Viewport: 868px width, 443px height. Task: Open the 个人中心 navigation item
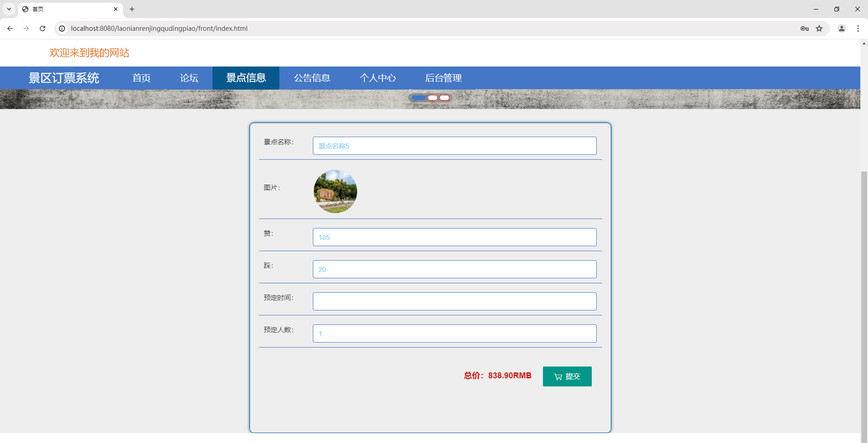coord(378,78)
